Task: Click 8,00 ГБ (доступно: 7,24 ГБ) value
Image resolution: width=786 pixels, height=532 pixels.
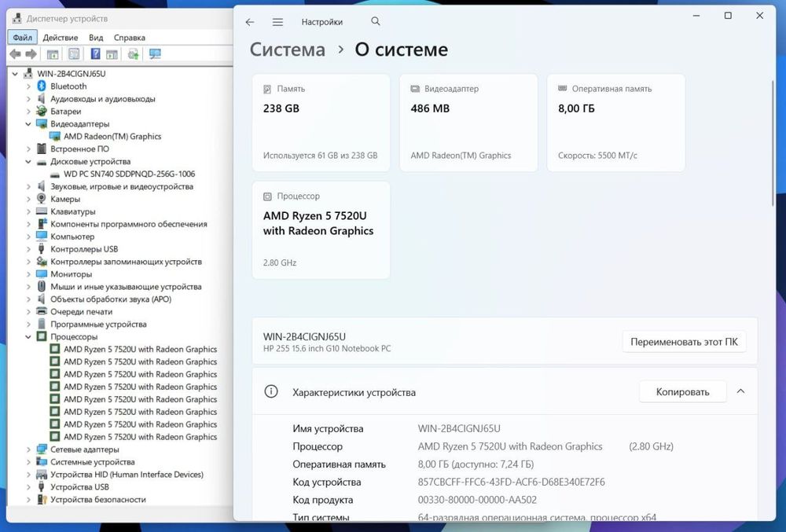Action: tap(476, 464)
